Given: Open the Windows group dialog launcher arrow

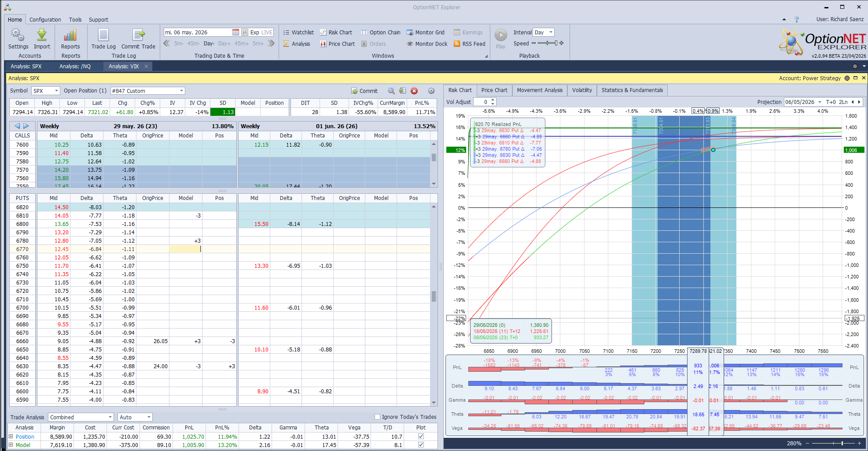Looking at the screenshot, I should click(x=486, y=56).
